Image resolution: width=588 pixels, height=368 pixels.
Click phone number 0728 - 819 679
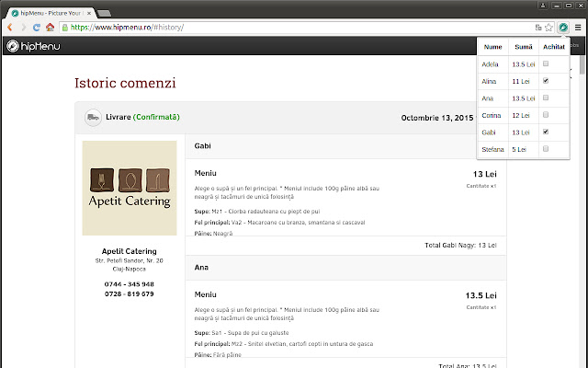click(x=129, y=294)
